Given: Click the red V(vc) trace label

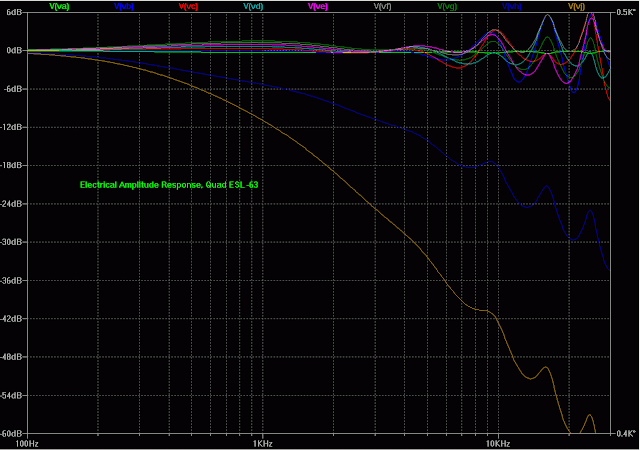Looking at the screenshot, I should pyautogui.click(x=189, y=6).
